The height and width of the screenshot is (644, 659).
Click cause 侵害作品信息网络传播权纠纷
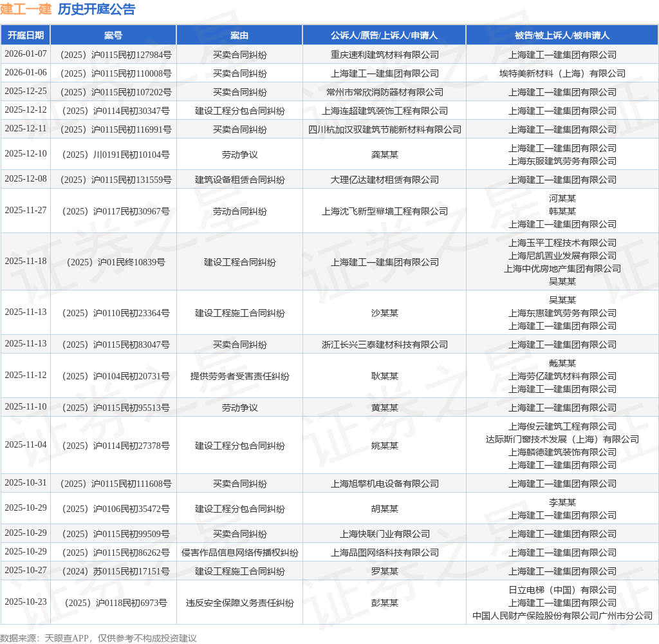239,553
